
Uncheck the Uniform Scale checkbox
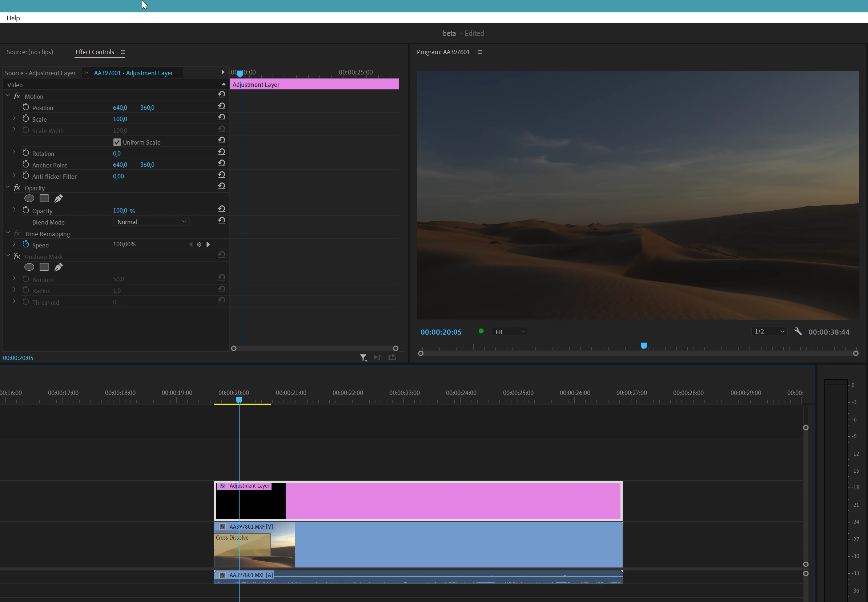tap(117, 142)
